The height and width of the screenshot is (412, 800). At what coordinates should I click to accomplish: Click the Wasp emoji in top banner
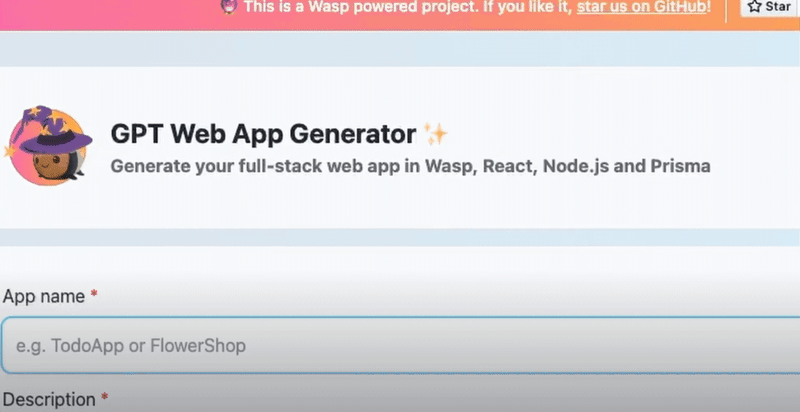pyautogui.click(x=227, y=6)
